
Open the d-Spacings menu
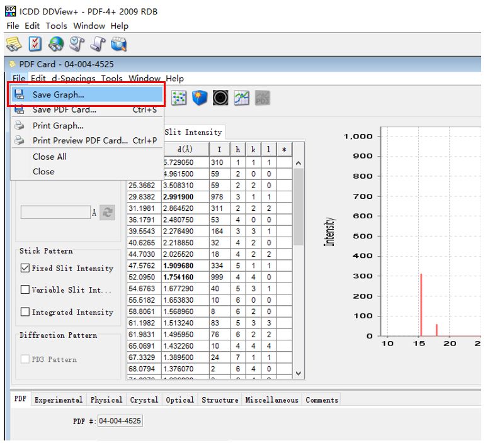(x=74, y=79)
